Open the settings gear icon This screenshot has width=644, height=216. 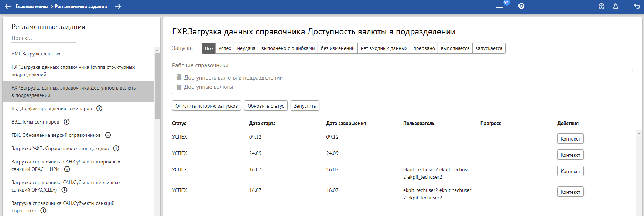pyautogui.click(x=521, y=6)
